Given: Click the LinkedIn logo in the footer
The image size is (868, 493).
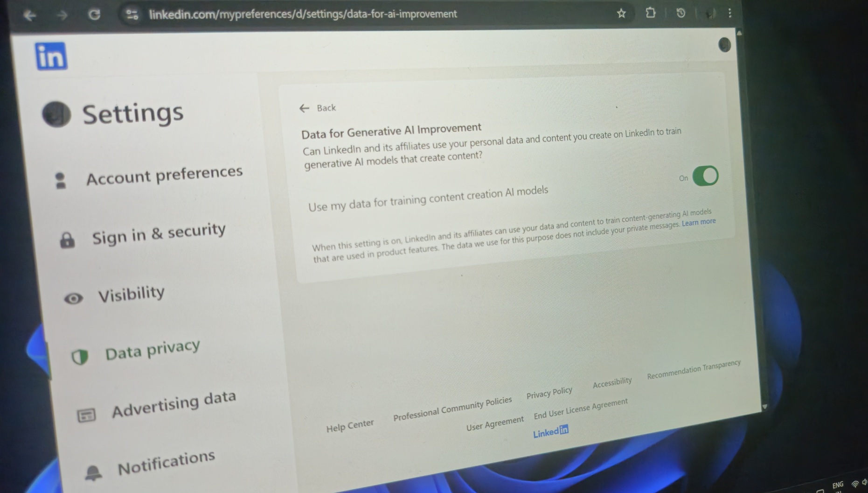Looking at the screenshot, I should click(x=551, y=432).
